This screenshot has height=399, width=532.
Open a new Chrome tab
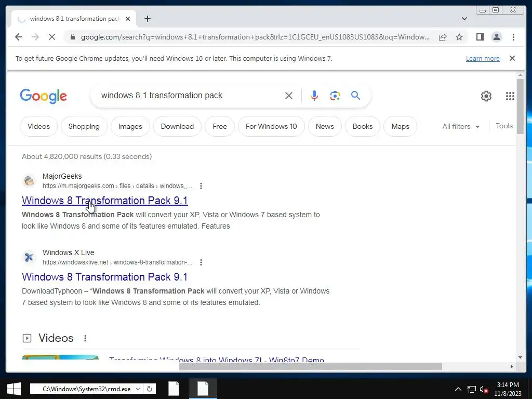tap(147, 19)
